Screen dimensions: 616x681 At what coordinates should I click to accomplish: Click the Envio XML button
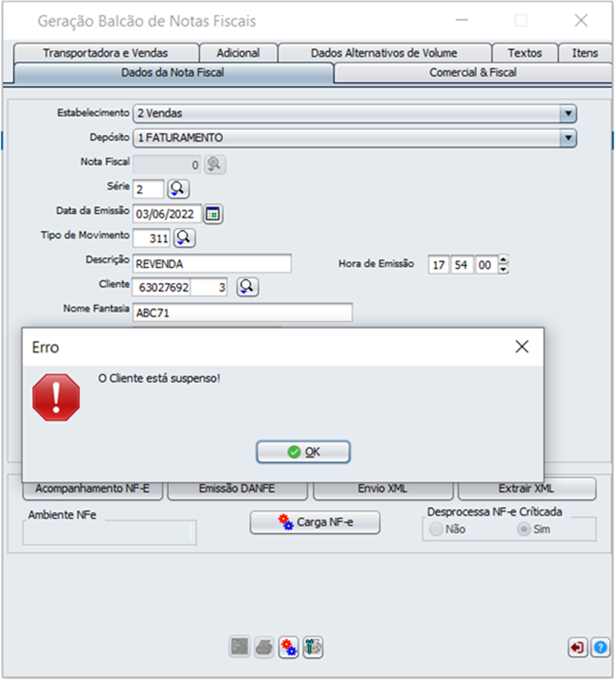383,489
